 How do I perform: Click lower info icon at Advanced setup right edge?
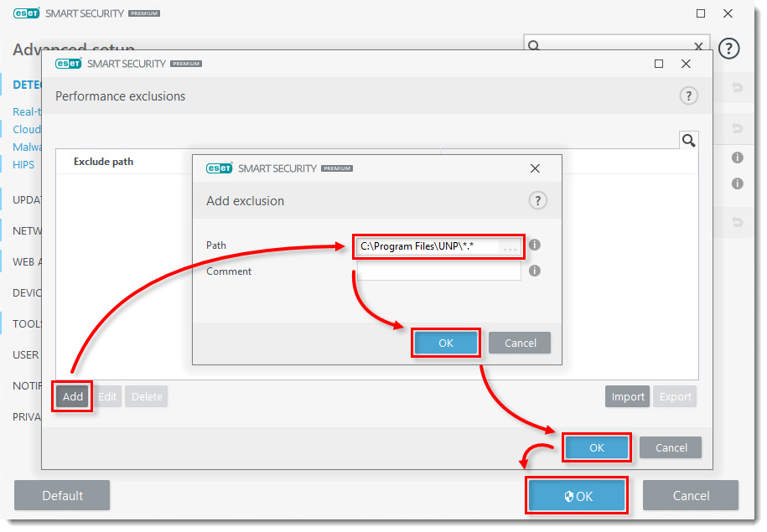pyautogui.click(x=737, y=183)
